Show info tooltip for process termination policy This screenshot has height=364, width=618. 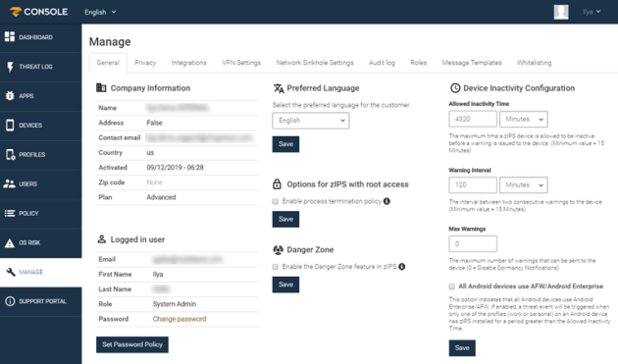pos(386,201)
